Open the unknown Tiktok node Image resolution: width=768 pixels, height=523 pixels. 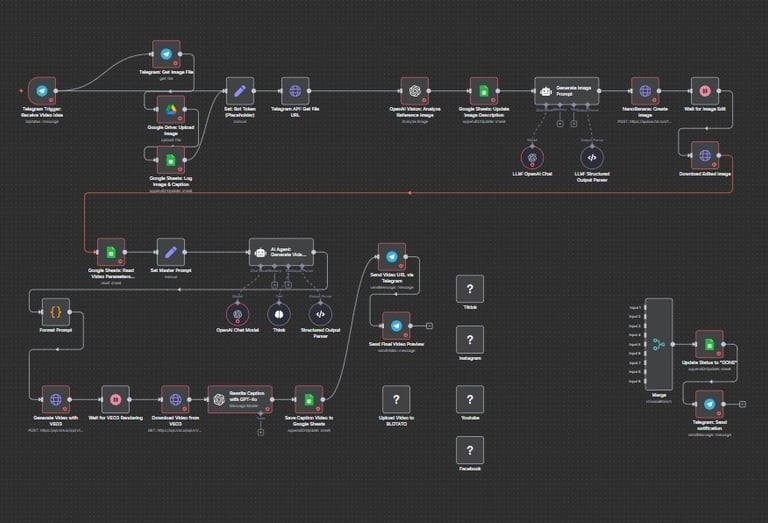(470, 289)
